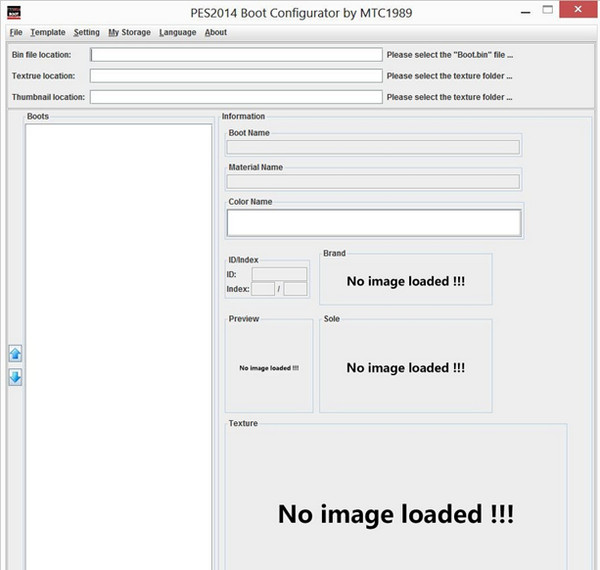Close the Boot Configurator window
Screen dimensions: 600x570
coord(578,10)
